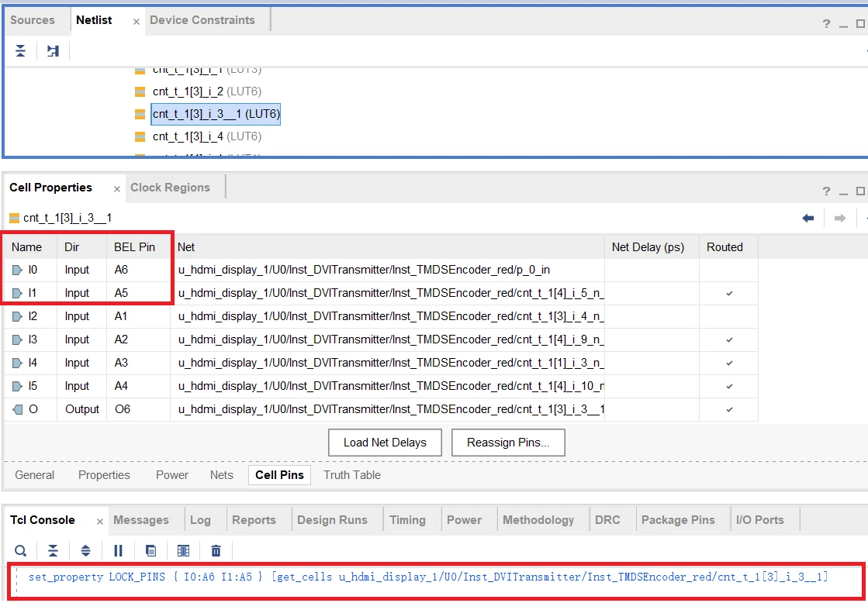Toggle column selection mode in Tcl Console
This screenshot has height=603, width=868.
coord(183,550)
